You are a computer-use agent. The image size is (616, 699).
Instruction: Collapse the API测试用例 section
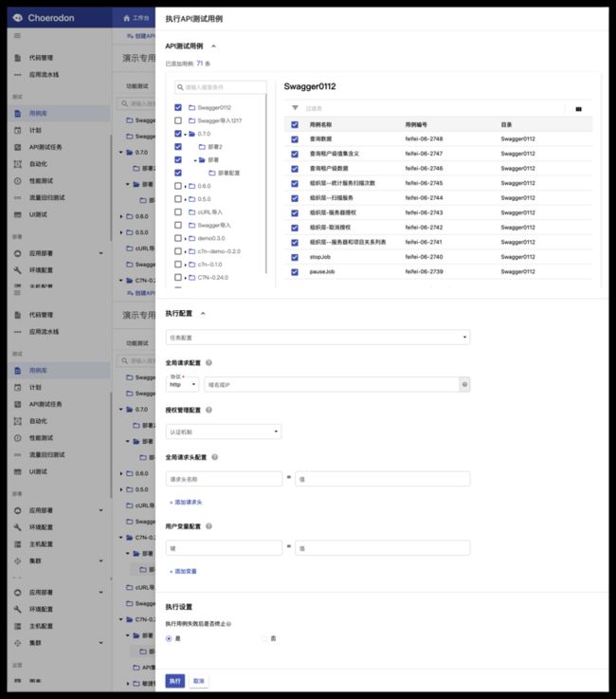click(x=213, y=45)
